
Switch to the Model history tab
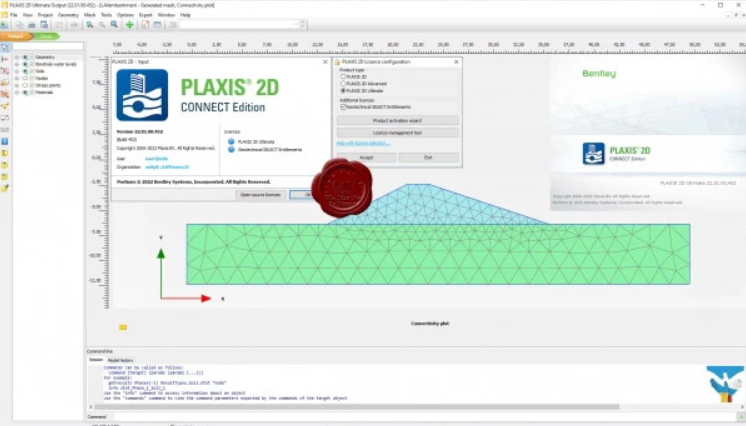coord(120,360)
